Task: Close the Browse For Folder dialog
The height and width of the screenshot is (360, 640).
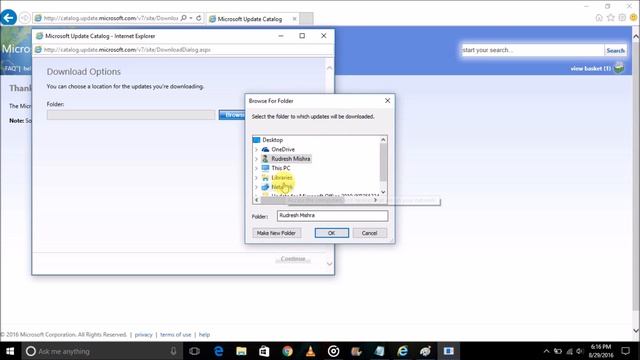Action: coord(387,101)
